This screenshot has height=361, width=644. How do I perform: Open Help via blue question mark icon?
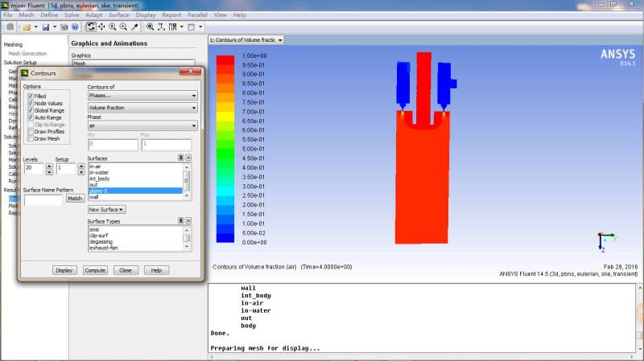point(75,27)
